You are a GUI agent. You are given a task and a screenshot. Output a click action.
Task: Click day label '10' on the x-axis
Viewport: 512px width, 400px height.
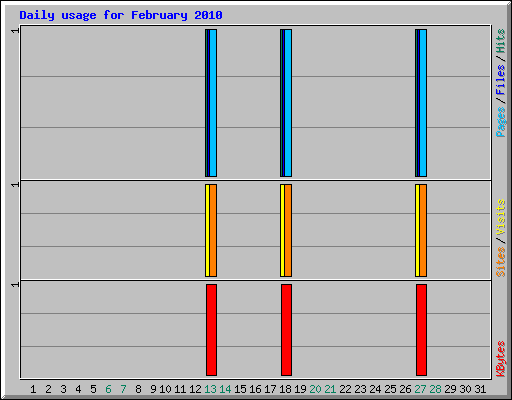tap(165, 389)
